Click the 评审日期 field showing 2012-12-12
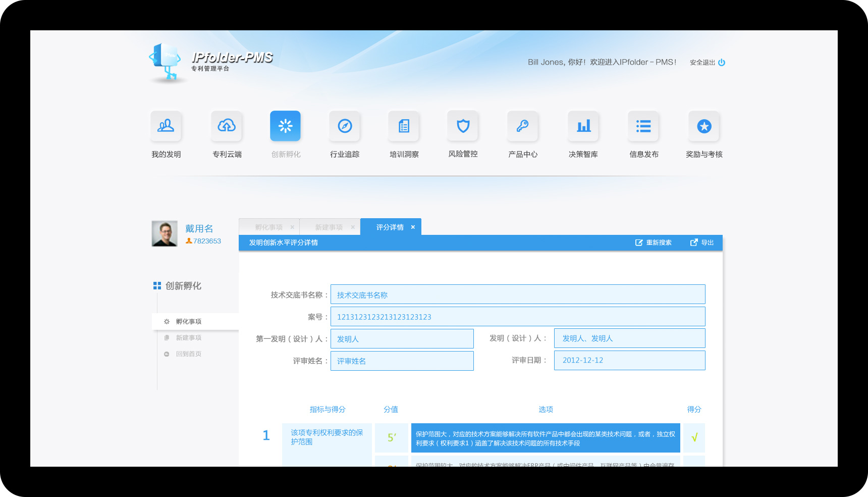Screen dimensions: 868x497 (x=629, y=360)
